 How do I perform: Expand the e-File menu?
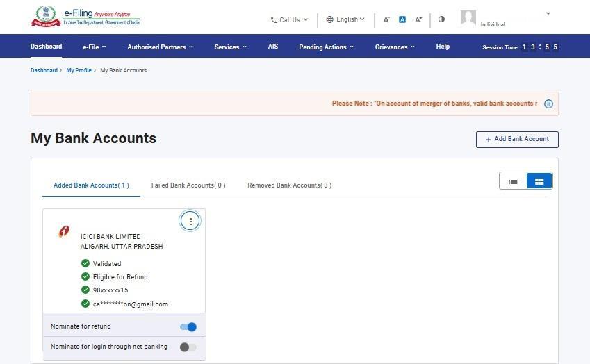tap(94, 47)
